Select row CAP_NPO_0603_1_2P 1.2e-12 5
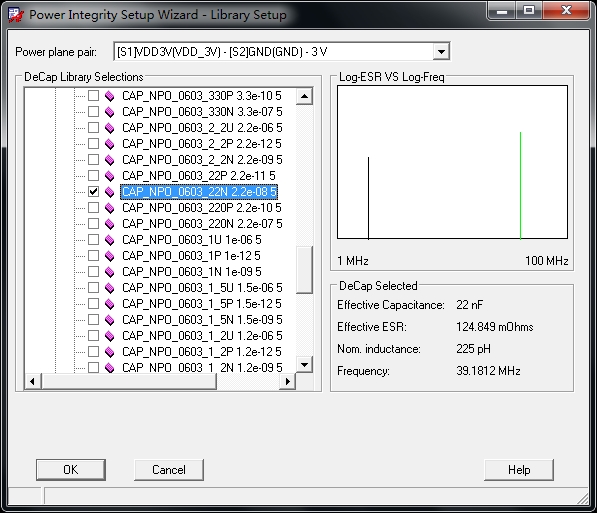 pyautogui.click(x=201, y=352)
